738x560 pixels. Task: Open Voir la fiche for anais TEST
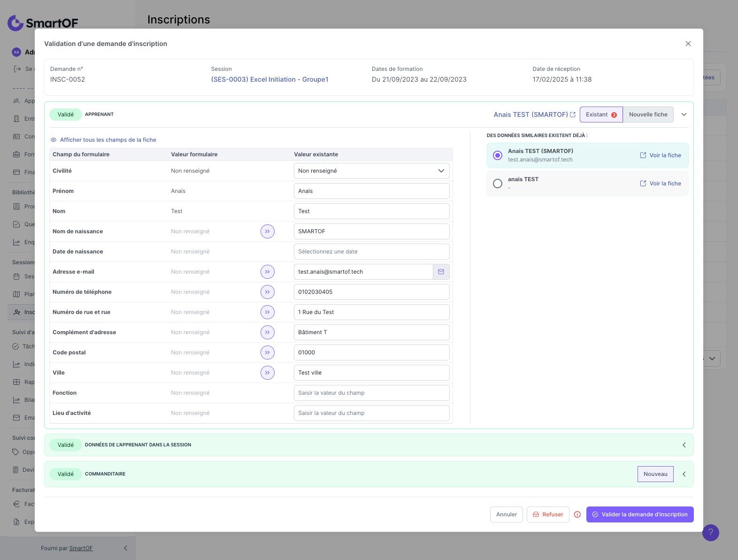click(x=661, y=184)
